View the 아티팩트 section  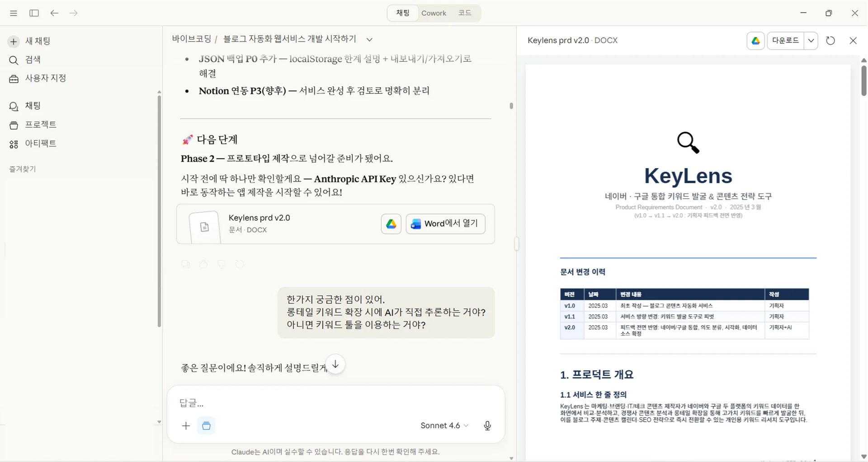click(13, 144)
